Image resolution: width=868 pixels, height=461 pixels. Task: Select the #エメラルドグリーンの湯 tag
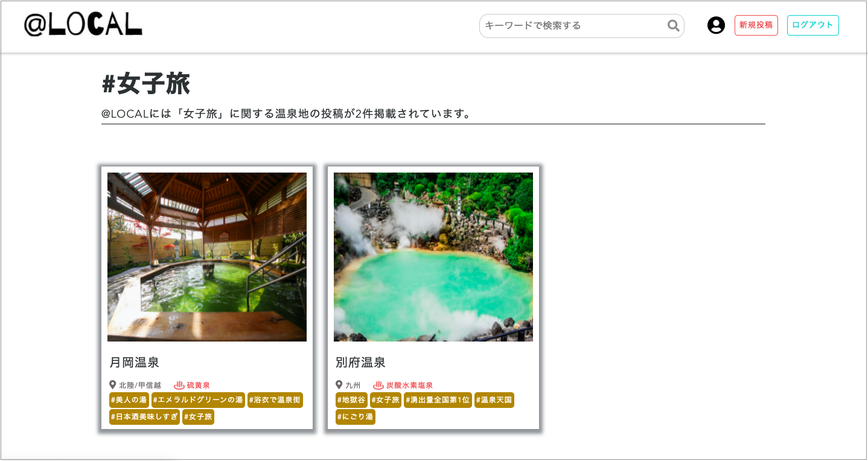200,400
